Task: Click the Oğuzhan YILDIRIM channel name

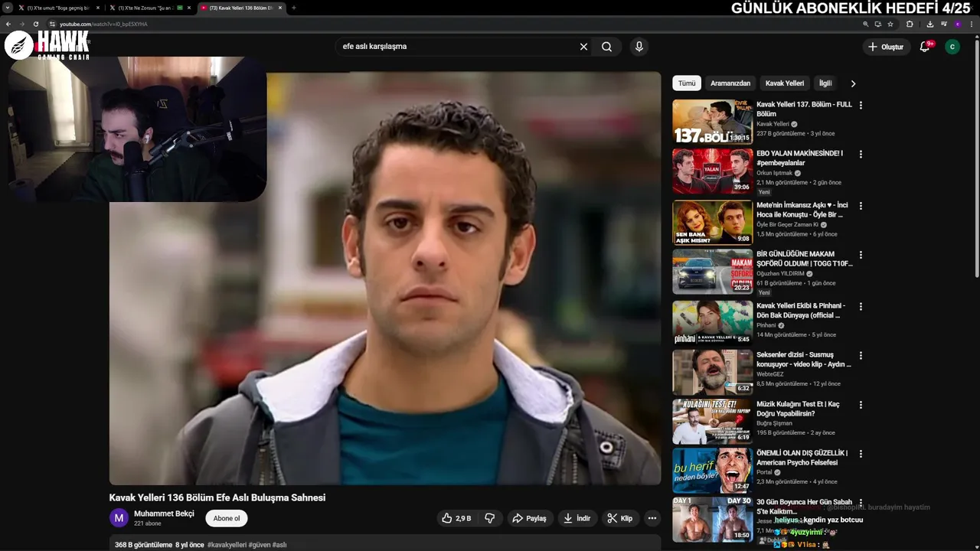Action: click(780, 273)
